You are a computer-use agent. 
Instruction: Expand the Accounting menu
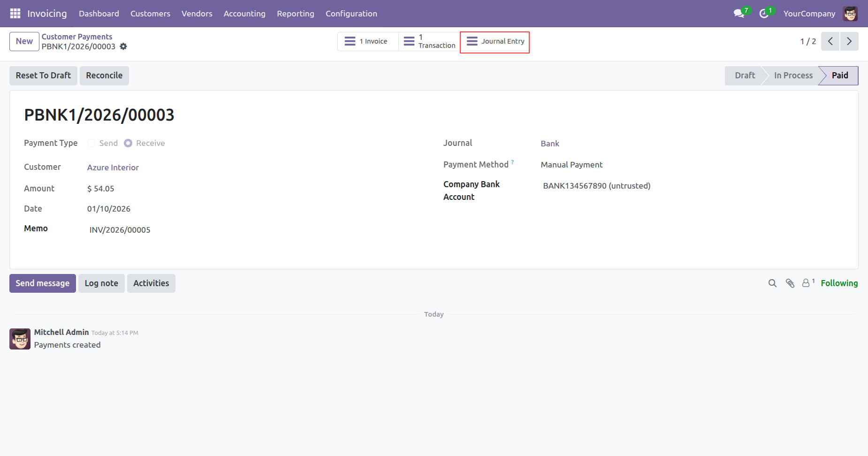(244, 14)
